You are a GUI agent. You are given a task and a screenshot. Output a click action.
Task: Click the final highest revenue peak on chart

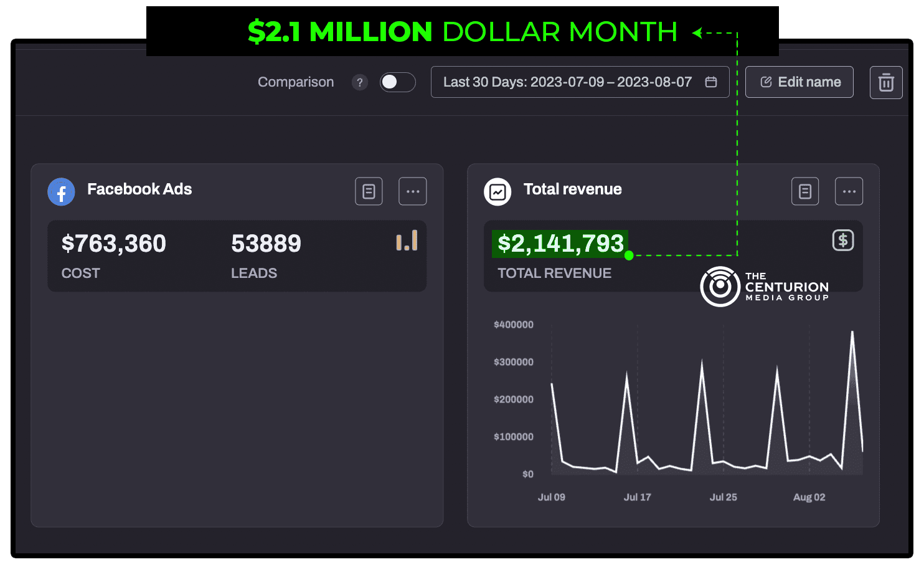click(852, 333)
